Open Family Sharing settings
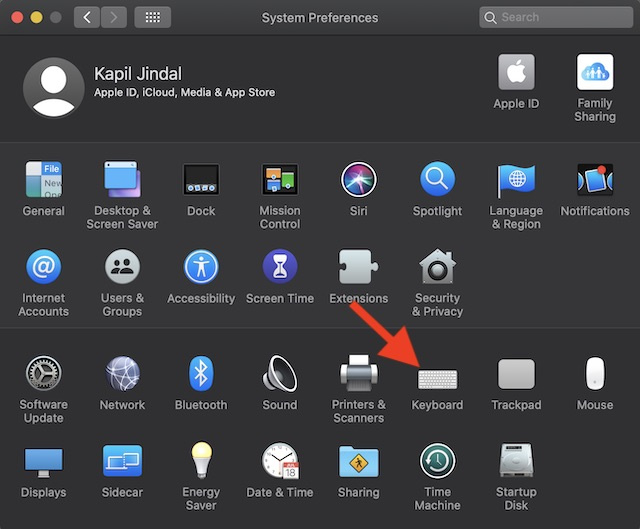The width and height of the screenshot is (640, 529). [595, 74]
